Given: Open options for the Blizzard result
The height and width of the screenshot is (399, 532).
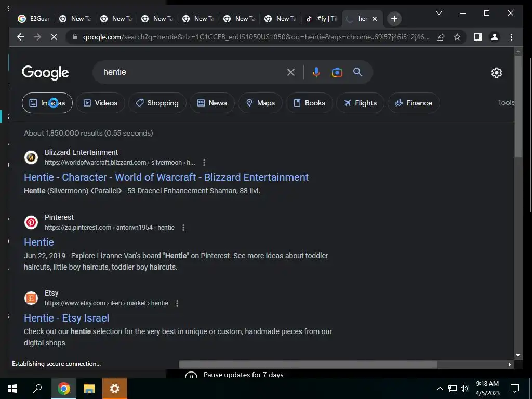Looking at the screenshot, I should coord(204,163).
